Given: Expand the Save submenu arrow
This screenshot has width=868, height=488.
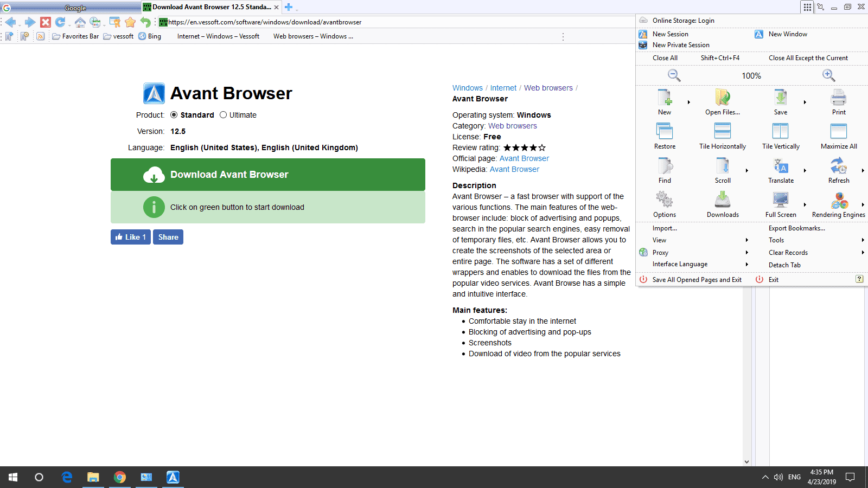Looking at the screenshot, I should [x=805, y=102].
